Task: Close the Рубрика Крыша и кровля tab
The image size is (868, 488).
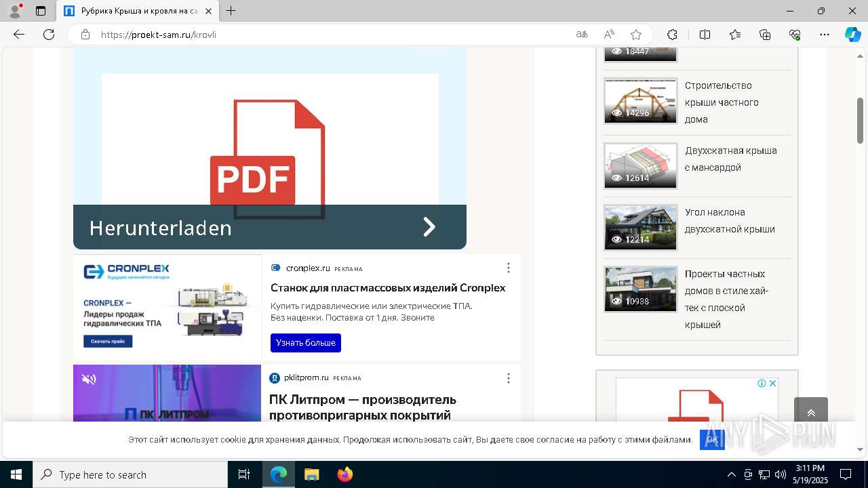Action: tap(208, 11)
